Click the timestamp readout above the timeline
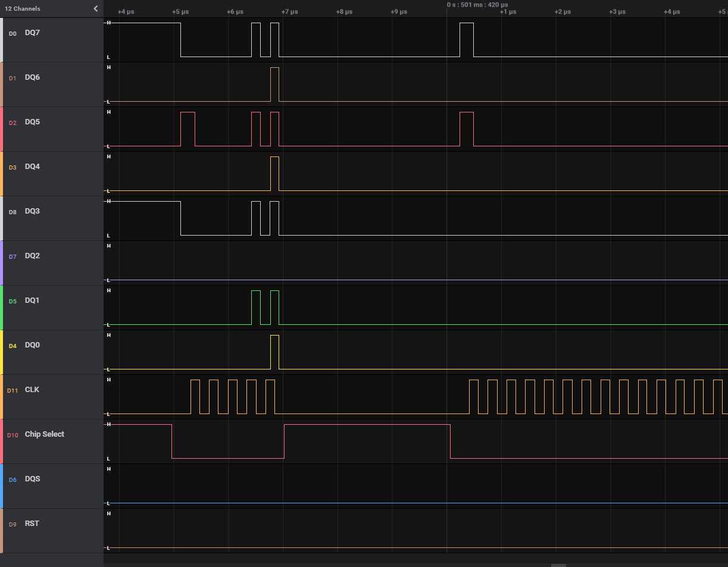Viewport: 728px width, 567px height. 476,4
